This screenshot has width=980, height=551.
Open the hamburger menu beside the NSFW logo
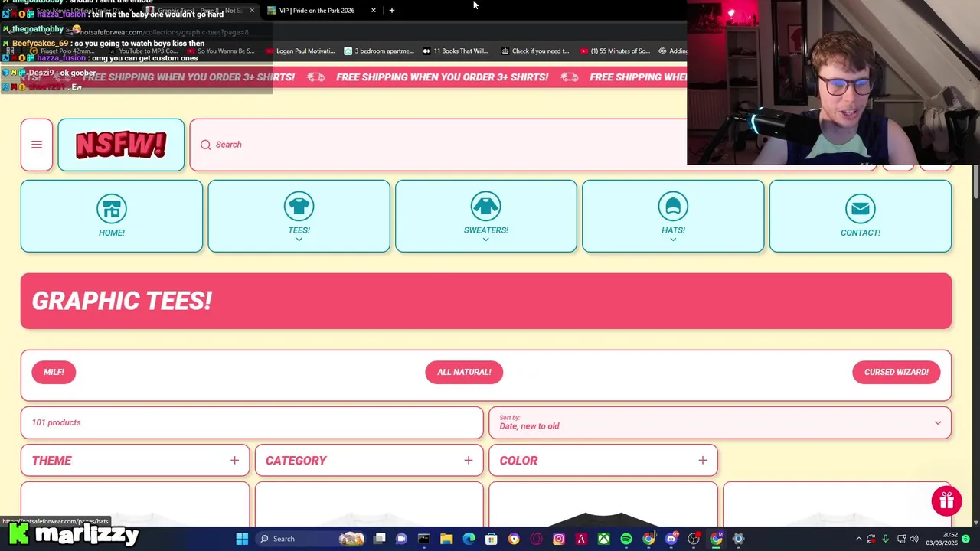click(37, 145)
